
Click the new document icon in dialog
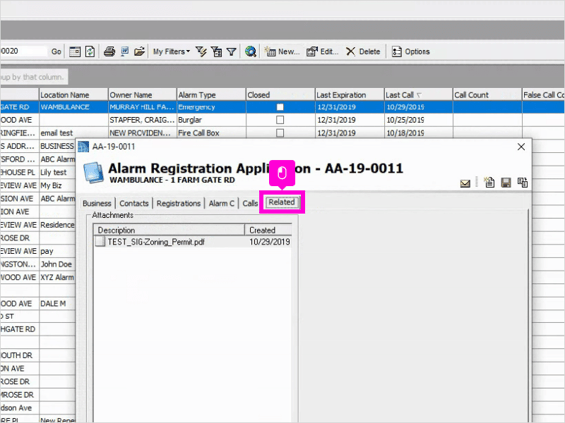coord(489,182)
